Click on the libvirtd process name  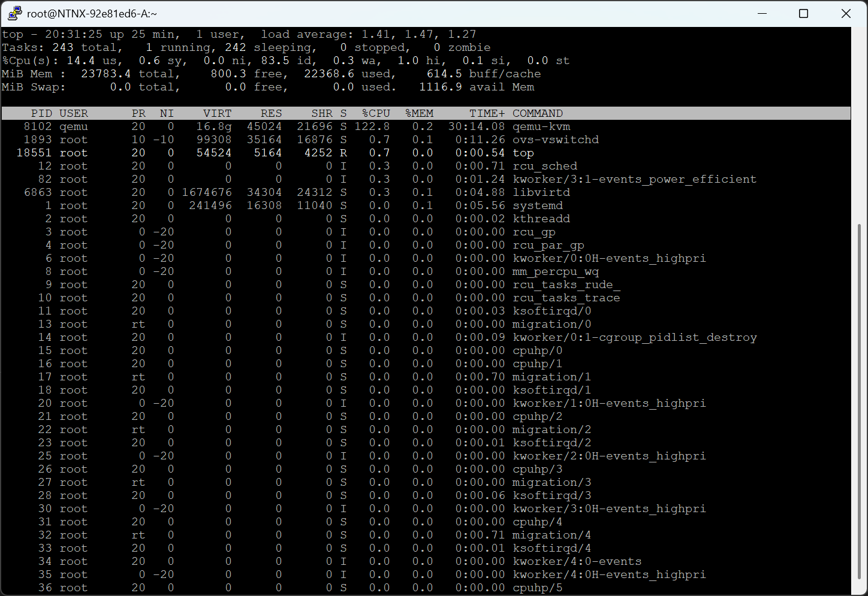[x=541, y=192]
